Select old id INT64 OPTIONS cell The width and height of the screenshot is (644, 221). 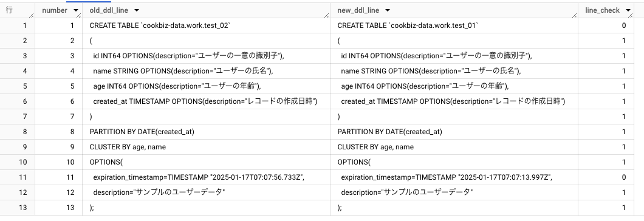point(206,56)
